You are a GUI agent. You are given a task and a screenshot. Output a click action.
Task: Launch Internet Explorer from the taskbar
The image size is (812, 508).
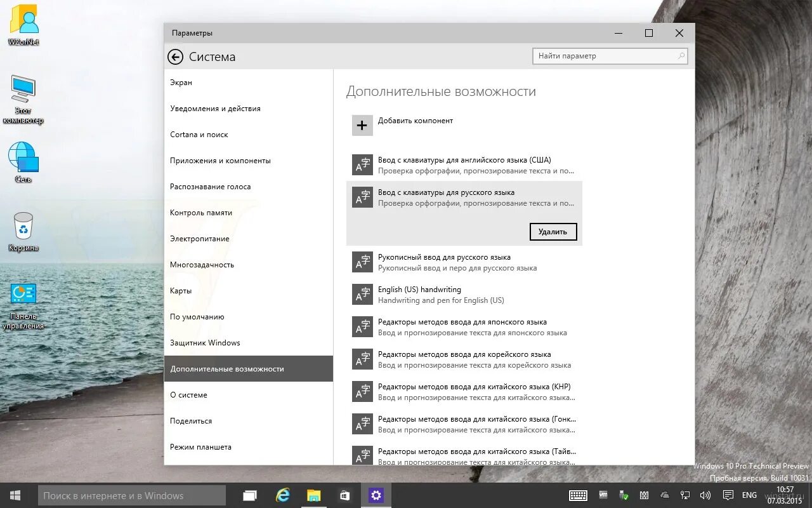point(282,495)
